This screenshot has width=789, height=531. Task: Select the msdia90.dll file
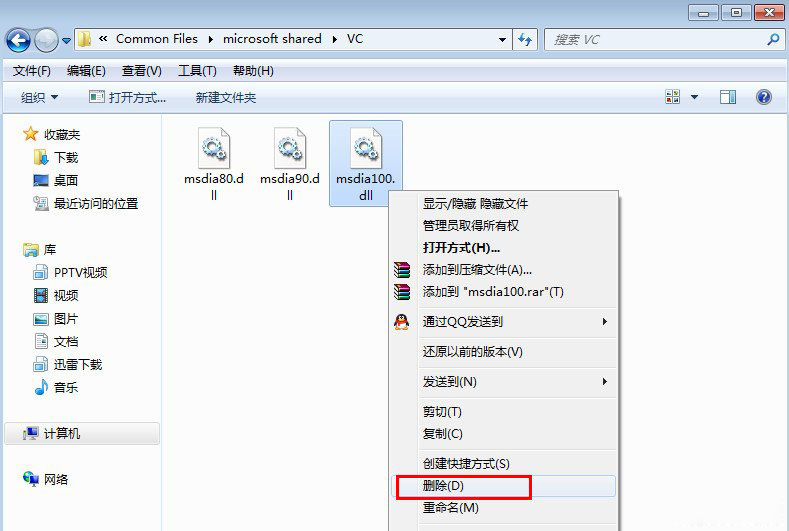(x=290, y=164)
